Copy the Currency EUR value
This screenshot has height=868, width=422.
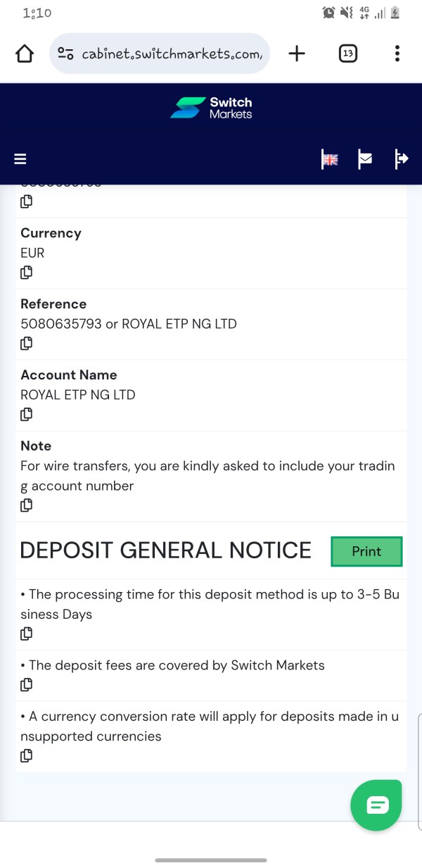coord(26,272)
